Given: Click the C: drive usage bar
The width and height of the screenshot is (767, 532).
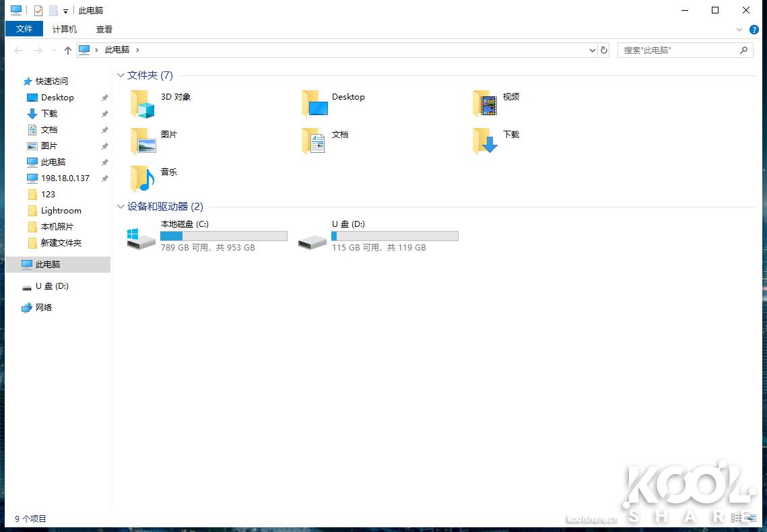Looking at the screenshot, I should pyautogui.click(x=224, y=236).
